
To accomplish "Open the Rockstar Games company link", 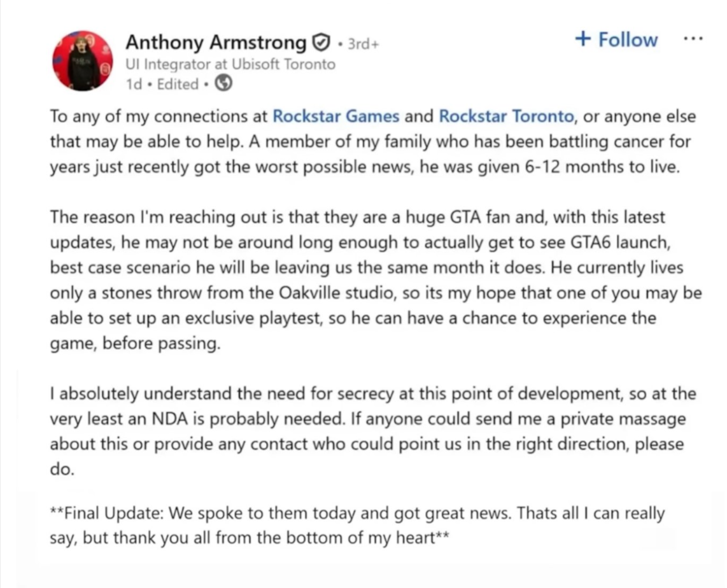I will (335, 116).
